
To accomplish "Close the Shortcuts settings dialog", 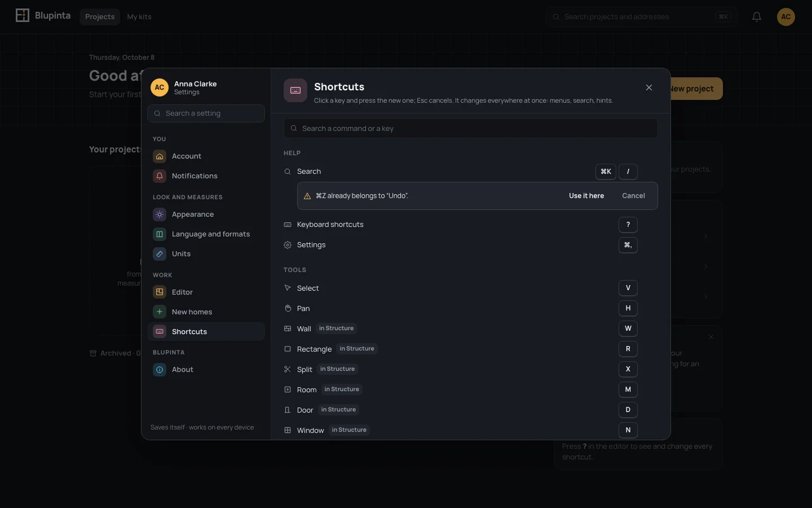I will (649, 87).
